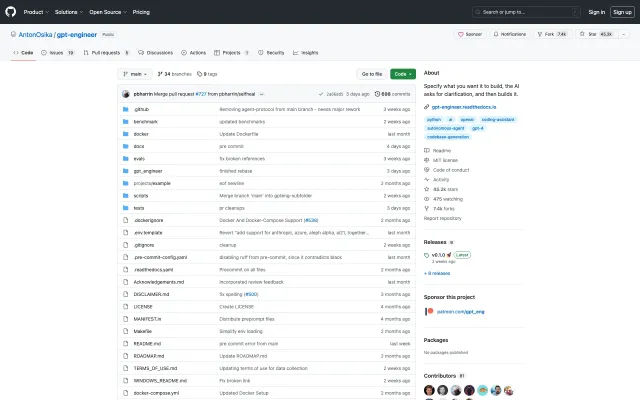This screenshot has width=640, height=400.
Task: Open pull request #727 link
Action: (201, 94)
